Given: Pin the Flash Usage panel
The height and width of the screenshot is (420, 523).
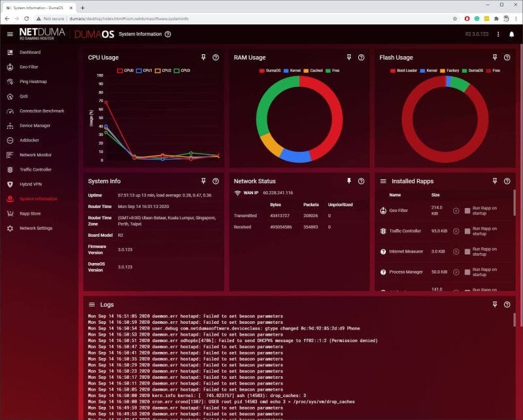Looking at the screenshot, I should [x=495, y=58].
